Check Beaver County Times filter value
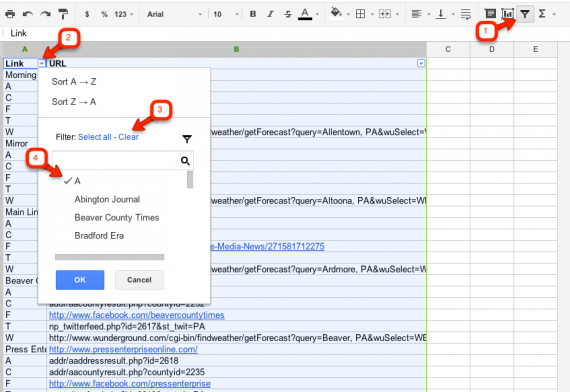Screen dimensions: 570x392 tap(117, 217)
